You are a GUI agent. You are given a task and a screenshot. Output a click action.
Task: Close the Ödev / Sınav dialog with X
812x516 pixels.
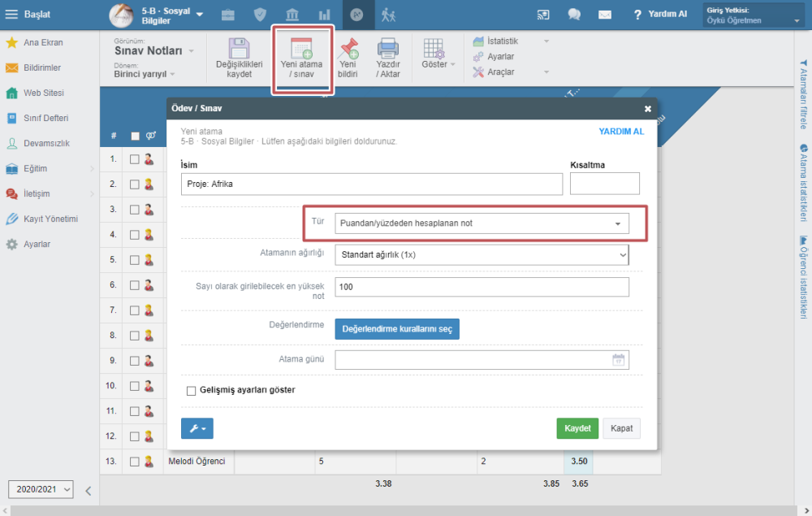point(647,109)
